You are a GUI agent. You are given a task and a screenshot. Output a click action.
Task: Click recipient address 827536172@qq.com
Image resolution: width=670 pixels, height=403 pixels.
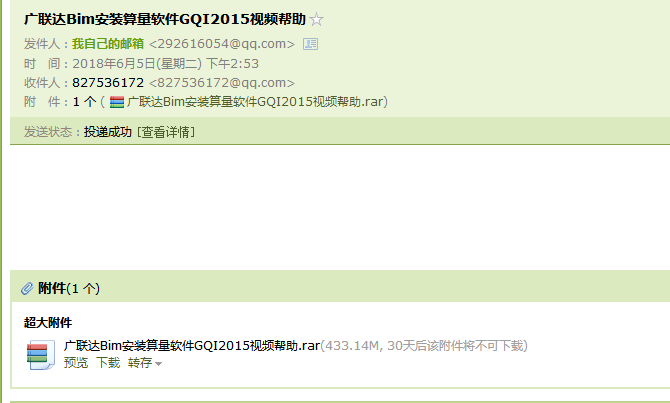tap(222, 82)
